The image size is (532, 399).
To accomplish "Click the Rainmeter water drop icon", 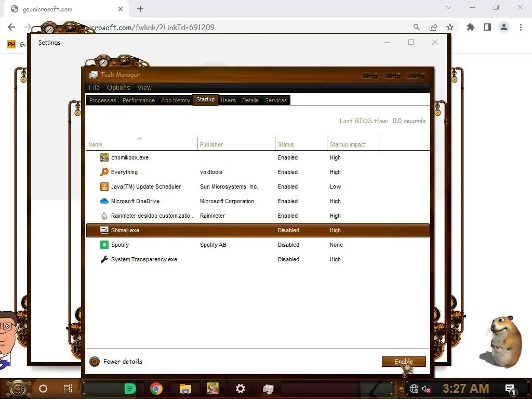I will (104, 216).
